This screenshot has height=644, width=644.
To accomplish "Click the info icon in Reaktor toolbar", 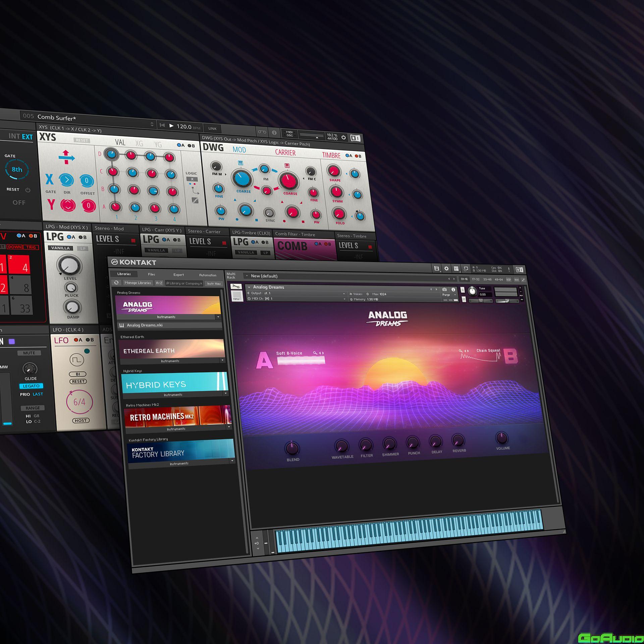I will tap(274, 132).
